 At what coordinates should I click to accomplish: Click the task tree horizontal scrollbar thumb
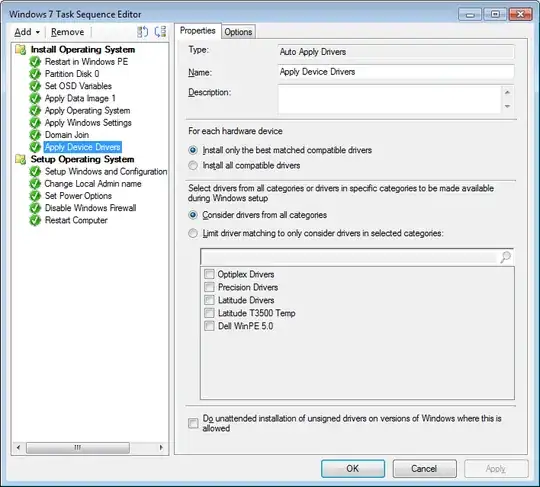tap(78, 448)
